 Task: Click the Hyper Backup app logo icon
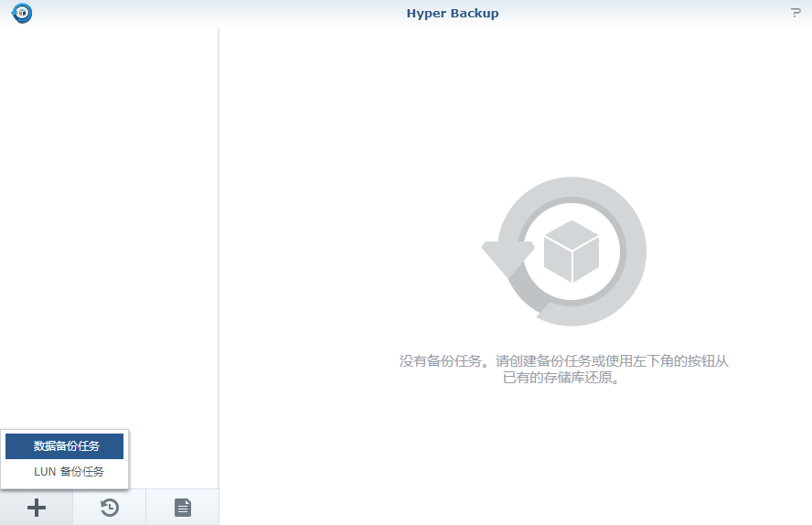tap(22, 13)
